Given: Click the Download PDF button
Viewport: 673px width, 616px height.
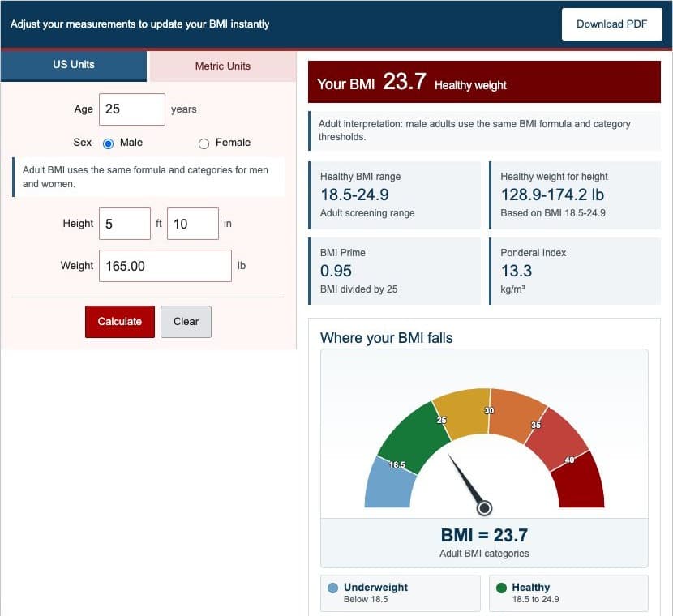Looking at the screenshot, I should pos(611,24).
